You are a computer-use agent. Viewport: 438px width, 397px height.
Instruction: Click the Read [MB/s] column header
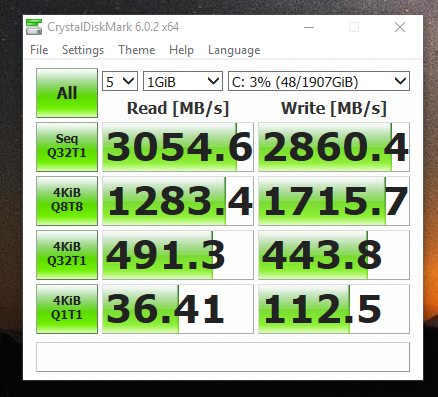[x=178, y=108]
